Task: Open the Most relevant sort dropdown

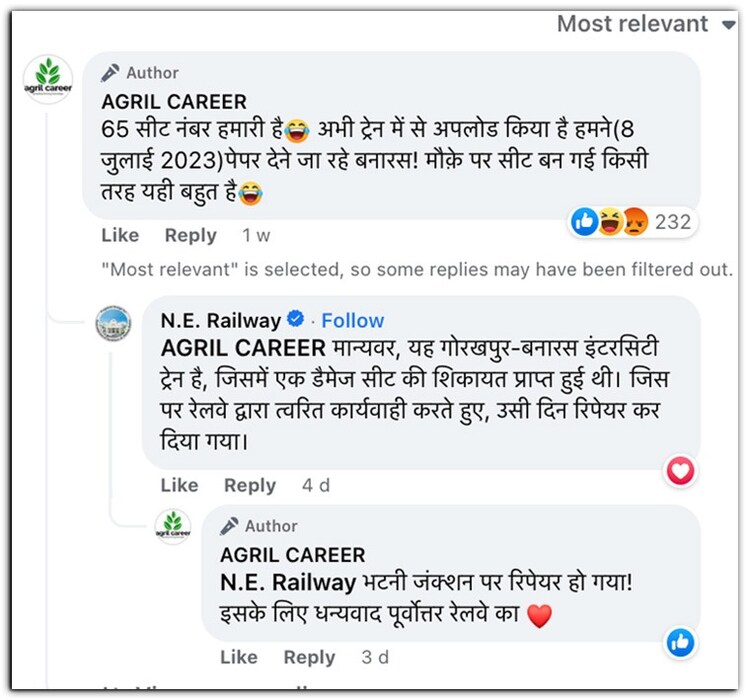Action: coord(645,23)
